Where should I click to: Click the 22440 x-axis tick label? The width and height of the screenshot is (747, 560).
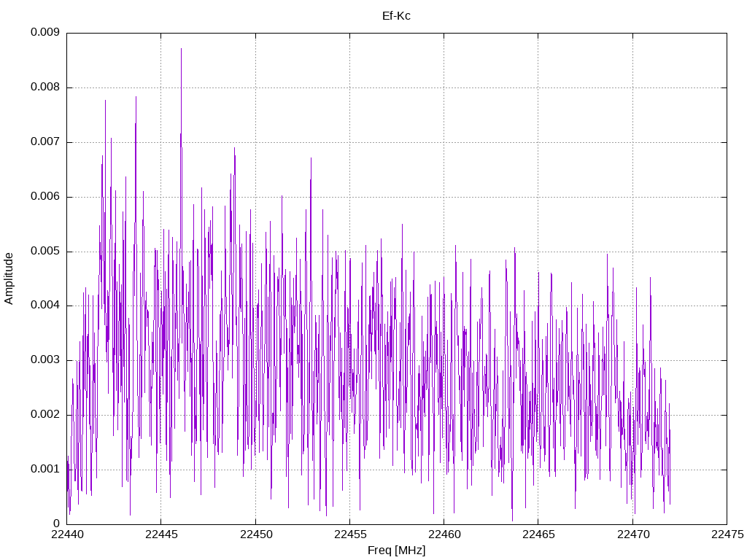point(66,534)
